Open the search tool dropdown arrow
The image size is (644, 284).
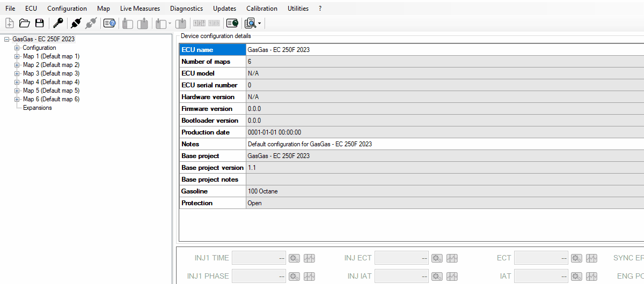(260, 24)
